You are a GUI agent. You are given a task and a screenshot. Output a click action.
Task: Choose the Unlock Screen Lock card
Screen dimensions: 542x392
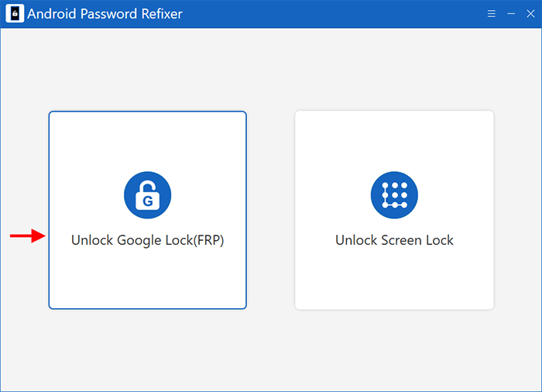click(394, 210)
